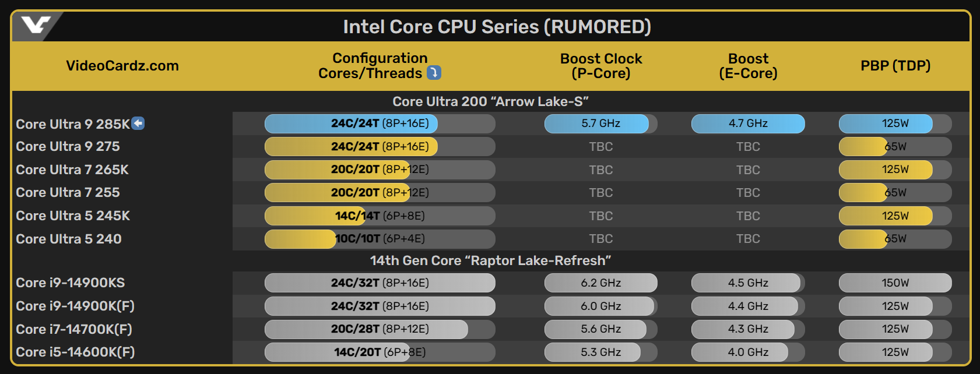Click the 5.7 GHz boost clock bar
This screenshot has width=980, height=374.
pos(601,124)
